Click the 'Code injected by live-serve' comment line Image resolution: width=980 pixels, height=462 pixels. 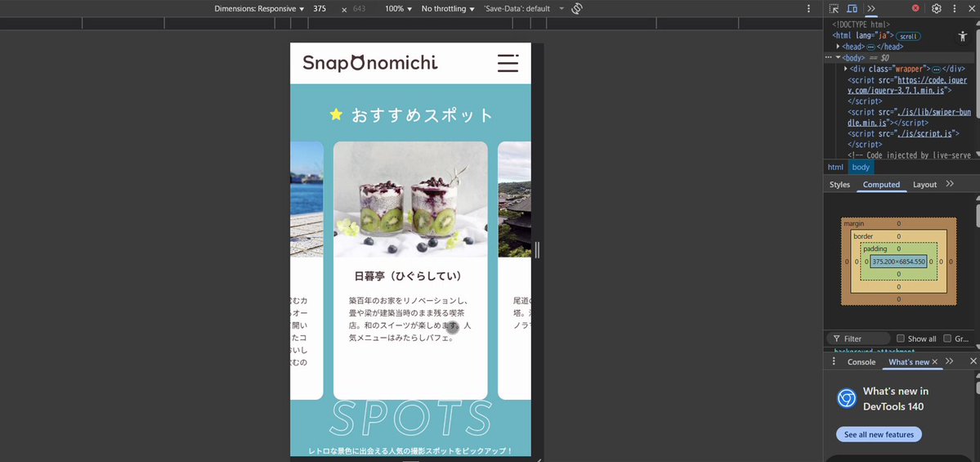click(909, 155)
